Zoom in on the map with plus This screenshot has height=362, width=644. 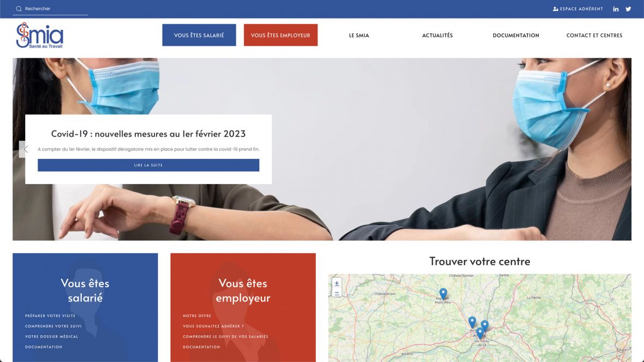[x=337, y=283]
